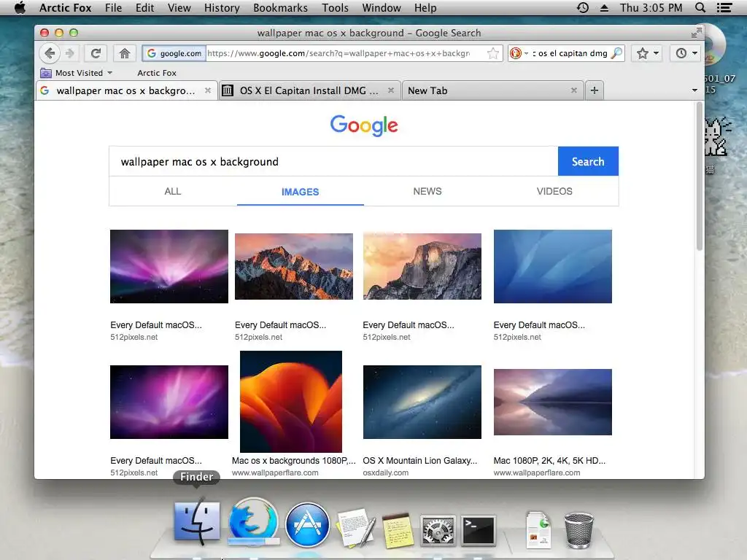Open the Trash in the Dock
This screenshot has height=560, width=747.
tap(578, 530)
